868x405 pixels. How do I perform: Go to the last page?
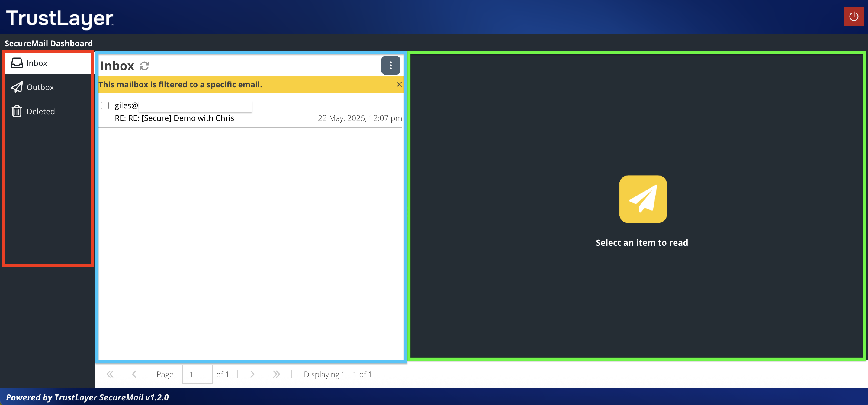pos(276,374)
